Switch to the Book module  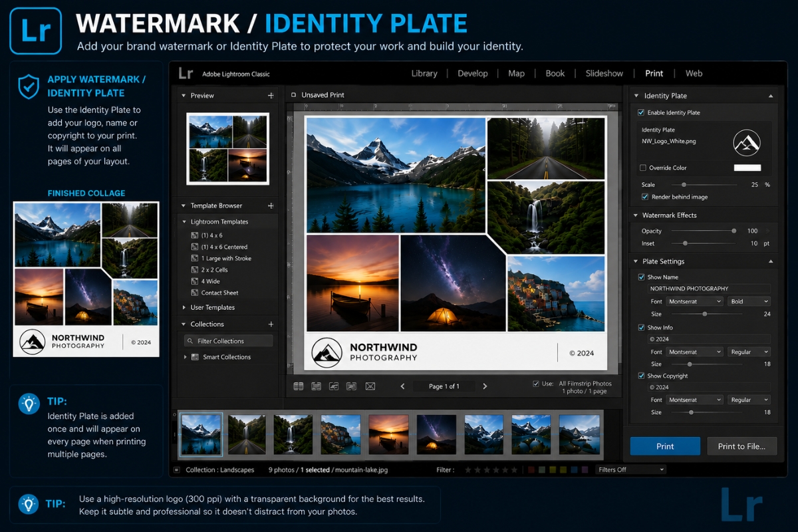tap(555, 74)
